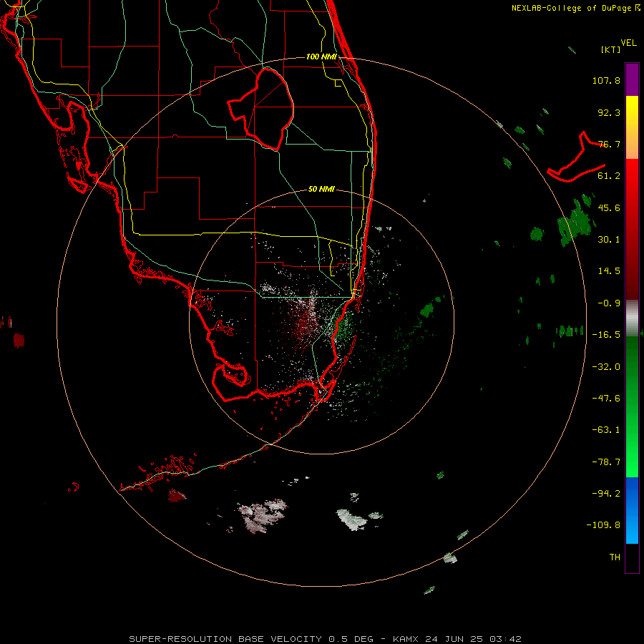Click the -32.0 velocity scale value
This screenshot has width=644, height=644.
click(606, 367)
